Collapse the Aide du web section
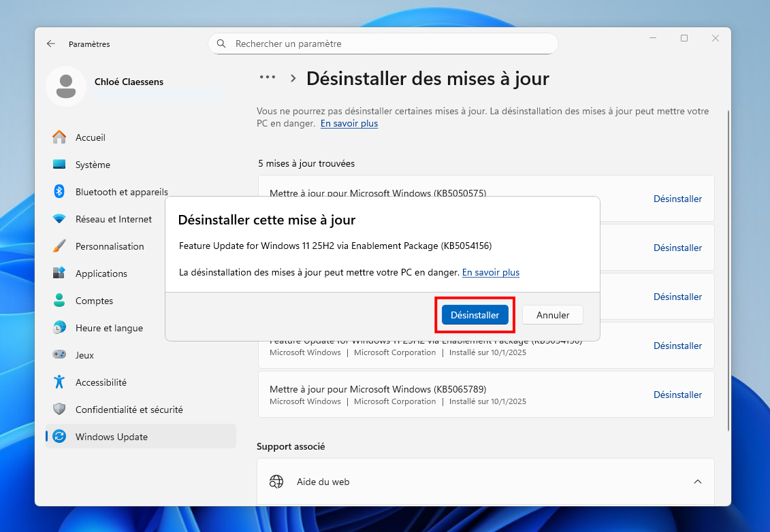 (x=697, y=482)
